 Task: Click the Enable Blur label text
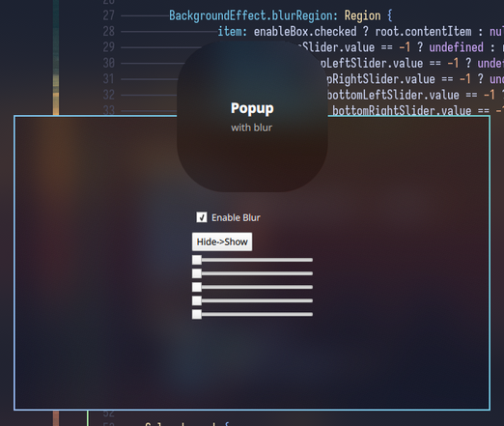click(236, 217)
